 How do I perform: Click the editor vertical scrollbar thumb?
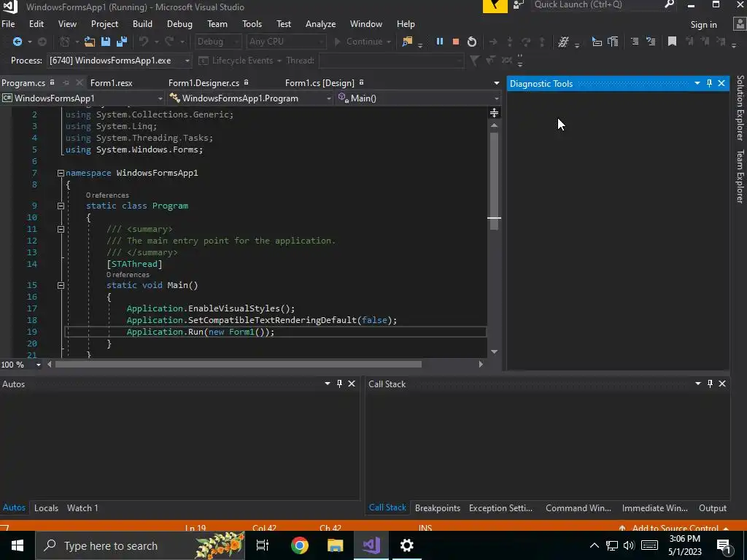click(x=494, y=181)
